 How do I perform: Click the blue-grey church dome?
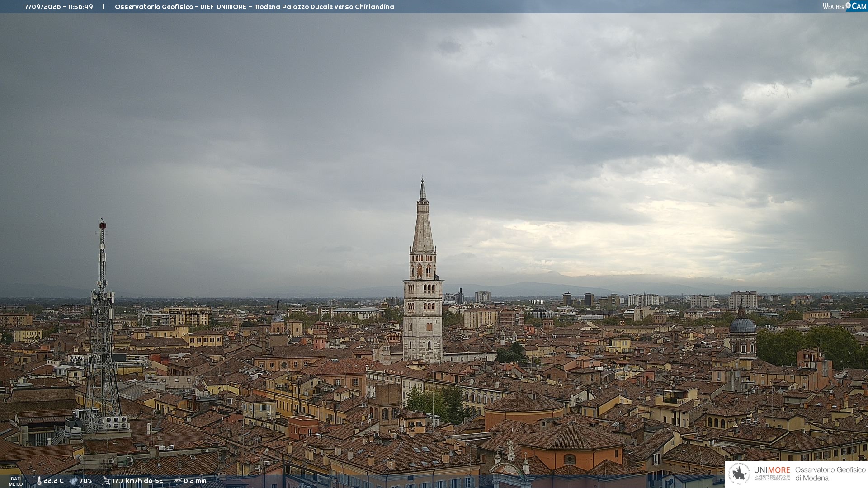(x=742, y=324)
